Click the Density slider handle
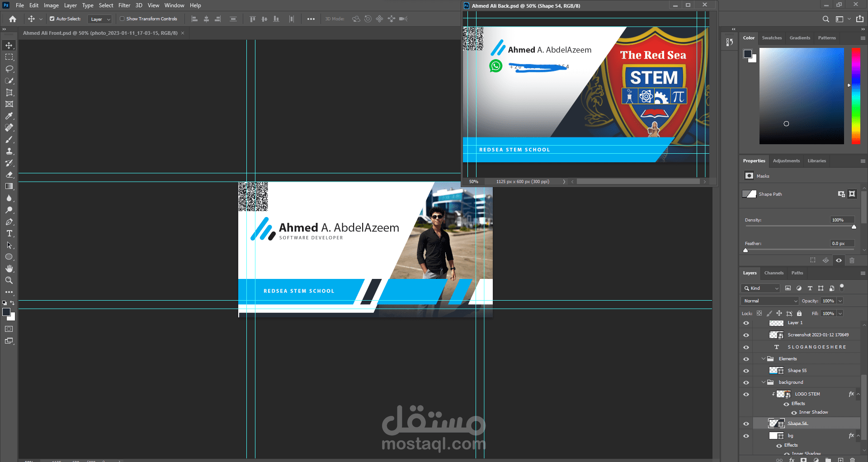868x462 pixels. (x=854, y=226)
